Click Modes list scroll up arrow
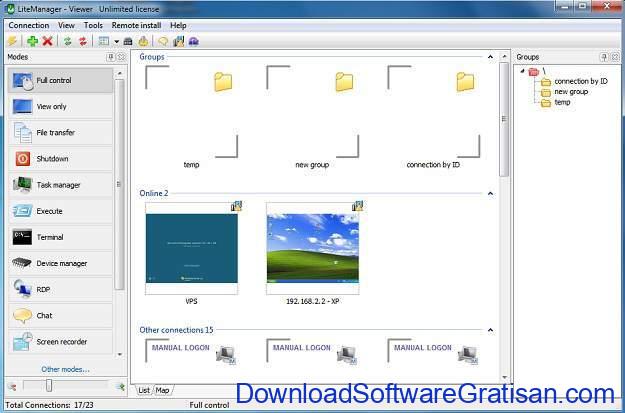Image resolution: width=625 pixels, height=413 pixels. point(120,73)
